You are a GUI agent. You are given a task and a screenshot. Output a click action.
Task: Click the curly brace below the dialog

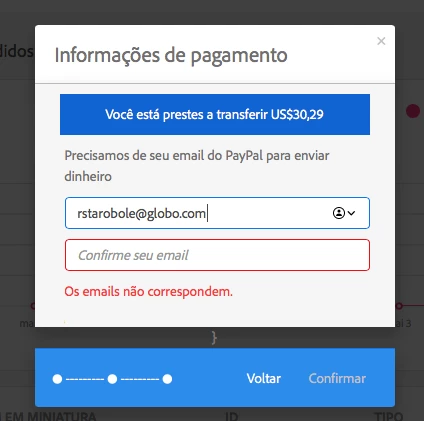coord(214,338)
